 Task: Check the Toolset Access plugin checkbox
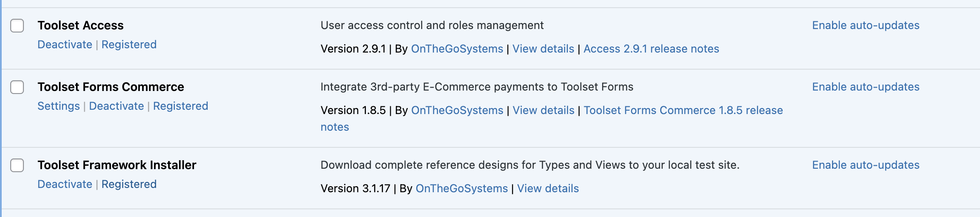point(17,26)
